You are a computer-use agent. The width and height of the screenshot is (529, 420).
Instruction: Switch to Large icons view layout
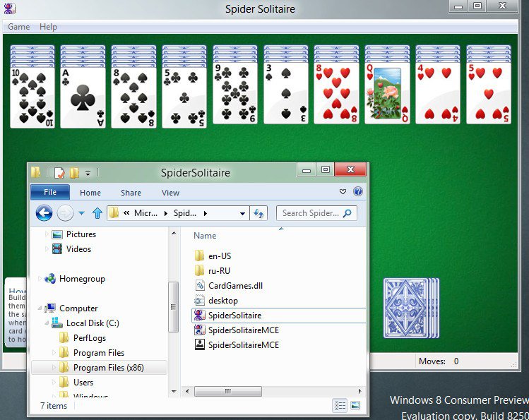355,405
